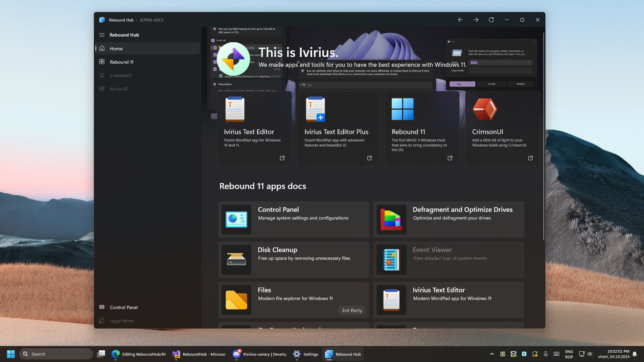Click the back arrow in title bar
Screen dimensions: 644x362
[460, 20]
